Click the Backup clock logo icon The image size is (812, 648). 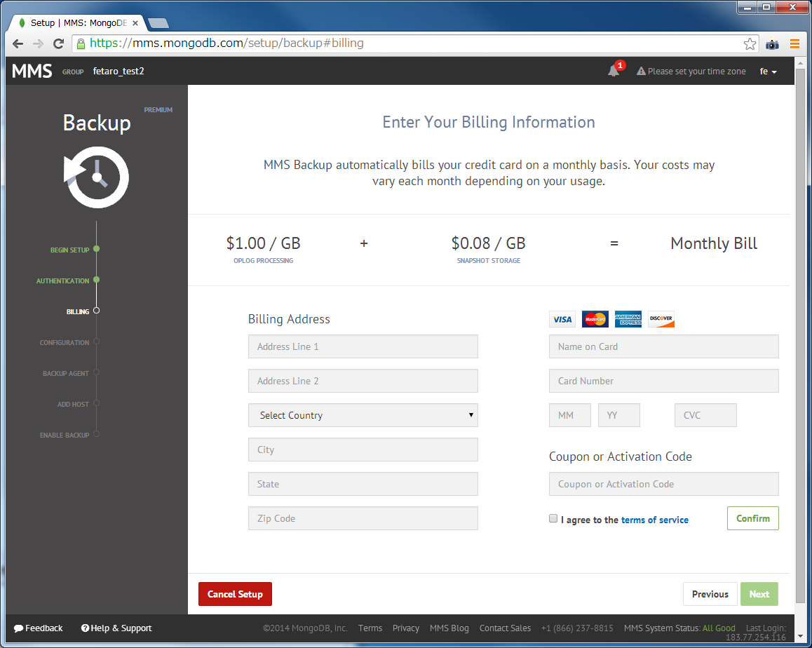(97, 177)
